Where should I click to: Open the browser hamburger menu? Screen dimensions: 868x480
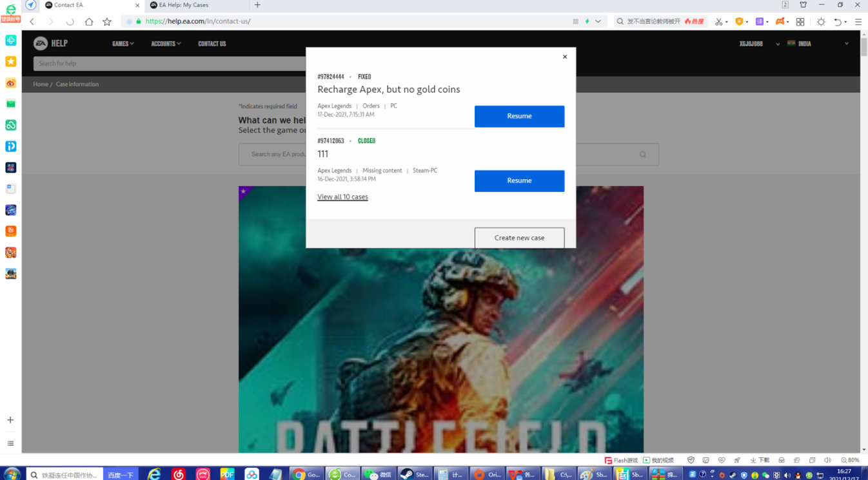(x=858, y=21)
